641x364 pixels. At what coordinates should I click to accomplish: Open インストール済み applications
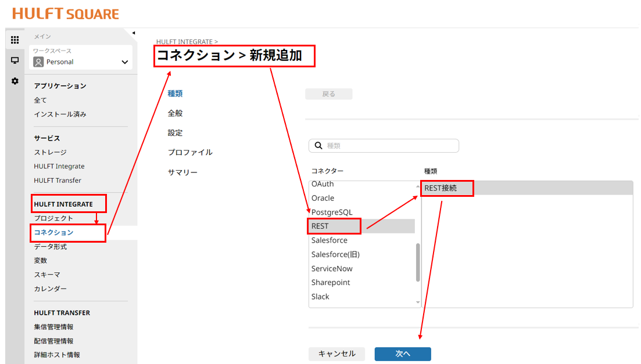pyautogui.click(x=60, y=114)
